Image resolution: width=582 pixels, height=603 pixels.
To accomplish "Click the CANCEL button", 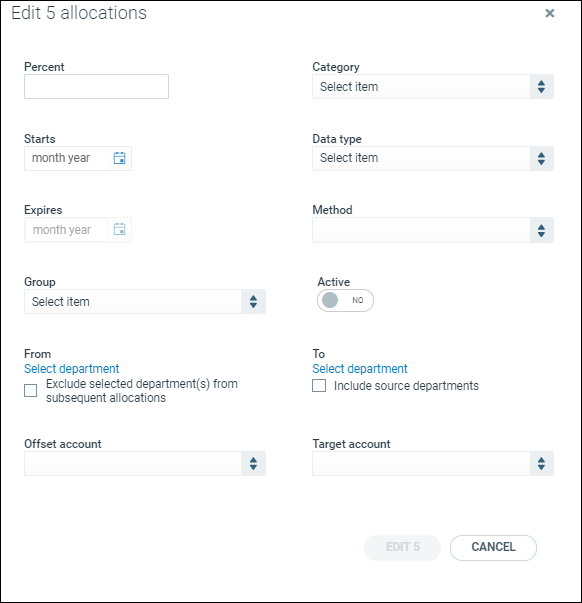I will (493, 547).
